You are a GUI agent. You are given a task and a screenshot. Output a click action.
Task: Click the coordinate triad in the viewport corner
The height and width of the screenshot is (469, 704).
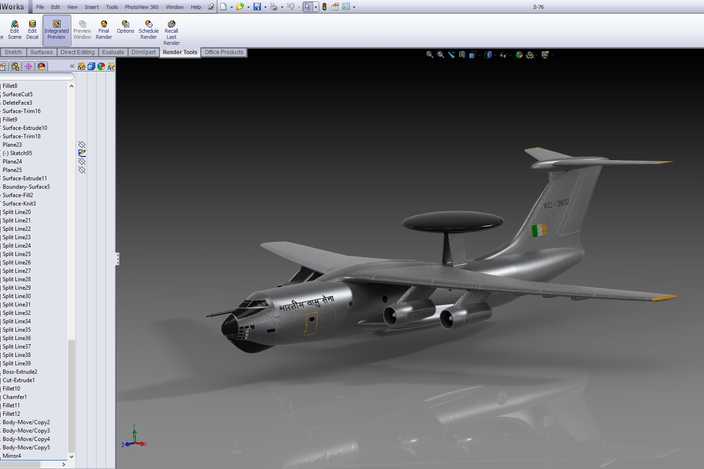pyautogui.click(x=134, y=438)
